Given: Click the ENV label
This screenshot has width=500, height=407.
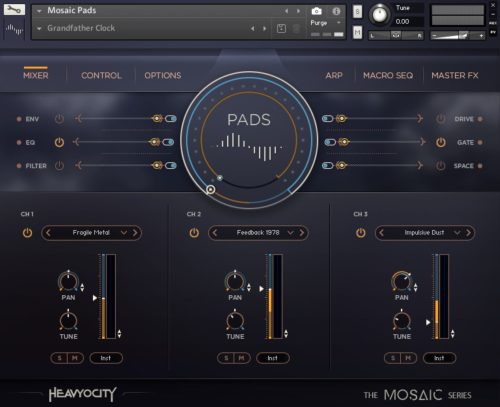Looking at the screenshot, I should pyautogui.click(x=32, y=119).
